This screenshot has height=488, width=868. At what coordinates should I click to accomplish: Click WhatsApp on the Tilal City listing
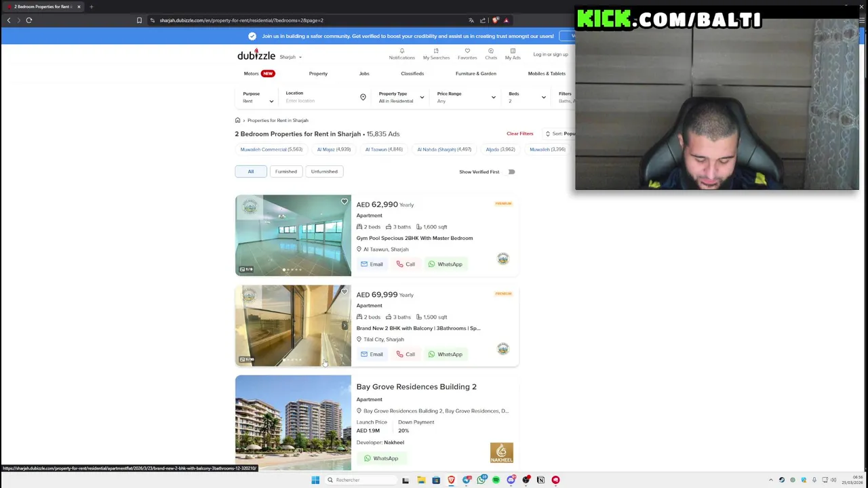(445, 354)
